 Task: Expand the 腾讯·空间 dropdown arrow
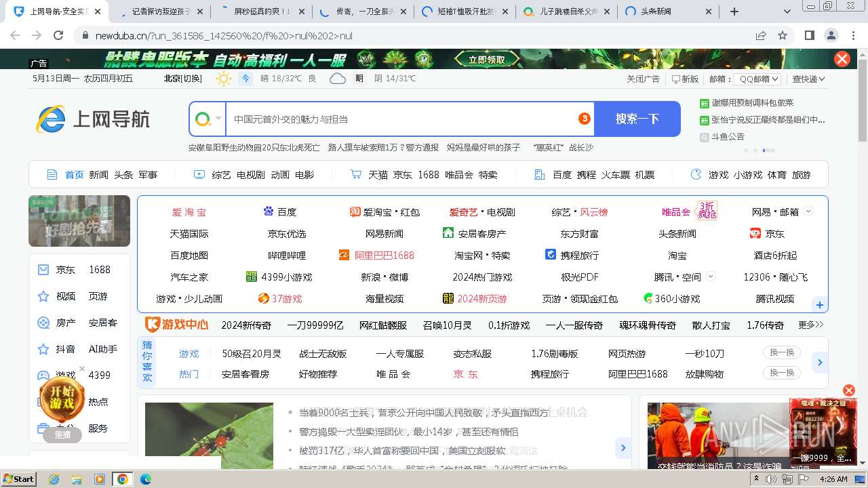(x=711, y=277)
